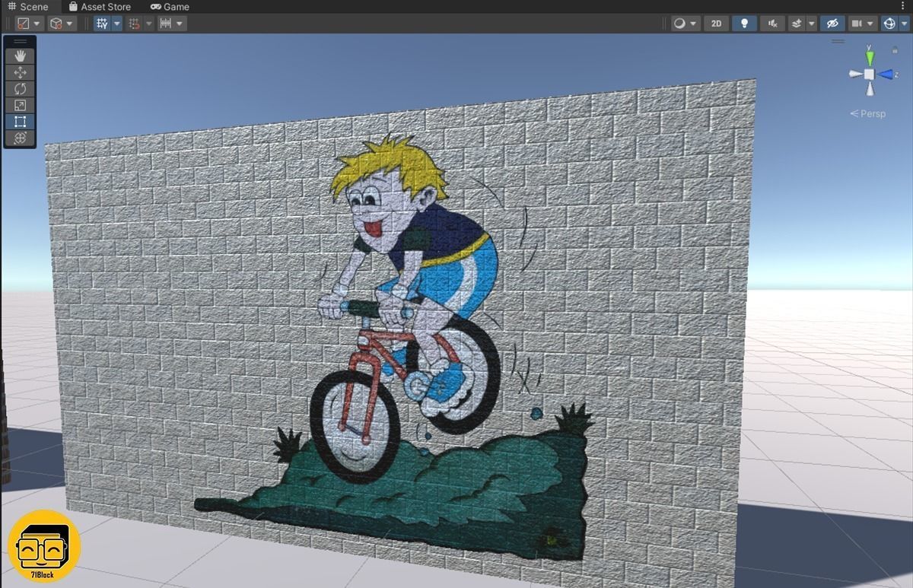Toggle the grid visibility button

(102, 24)
